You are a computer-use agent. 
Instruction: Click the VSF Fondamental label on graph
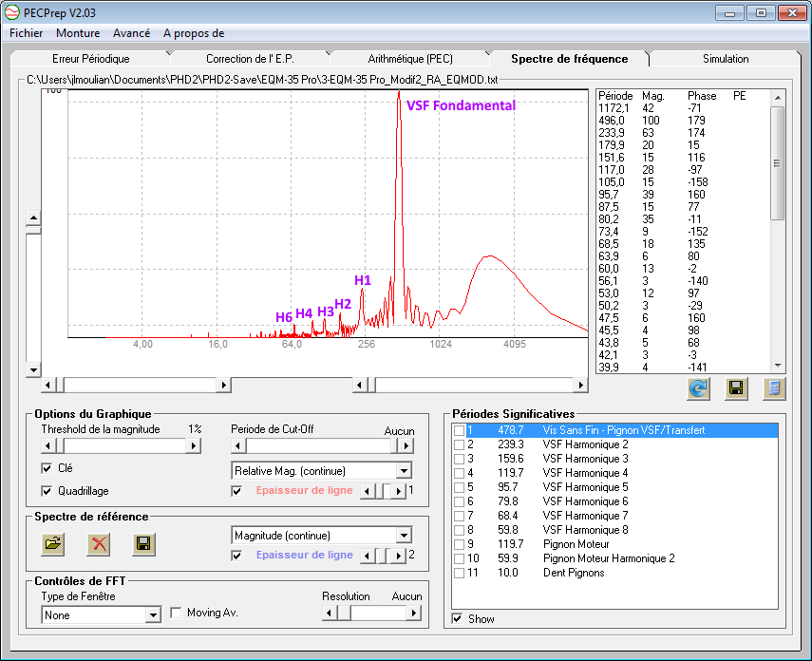pyautogui.click(x=461, y=105)
